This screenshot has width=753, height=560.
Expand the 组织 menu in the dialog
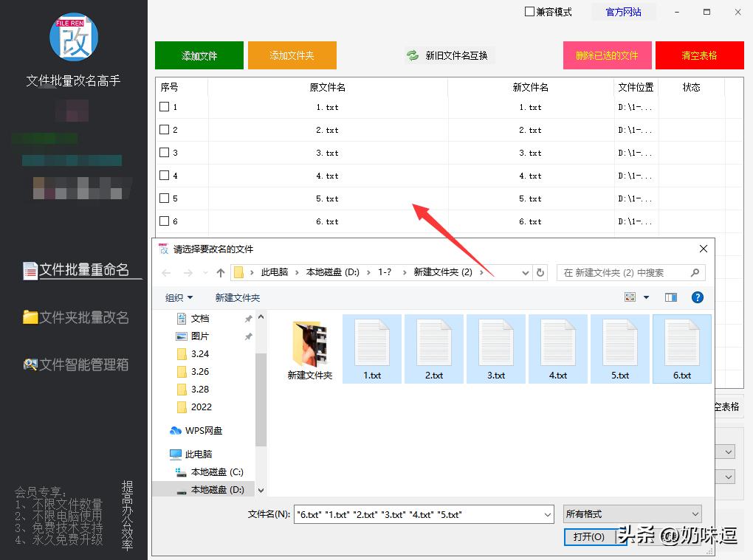click(x=178, y=297)
